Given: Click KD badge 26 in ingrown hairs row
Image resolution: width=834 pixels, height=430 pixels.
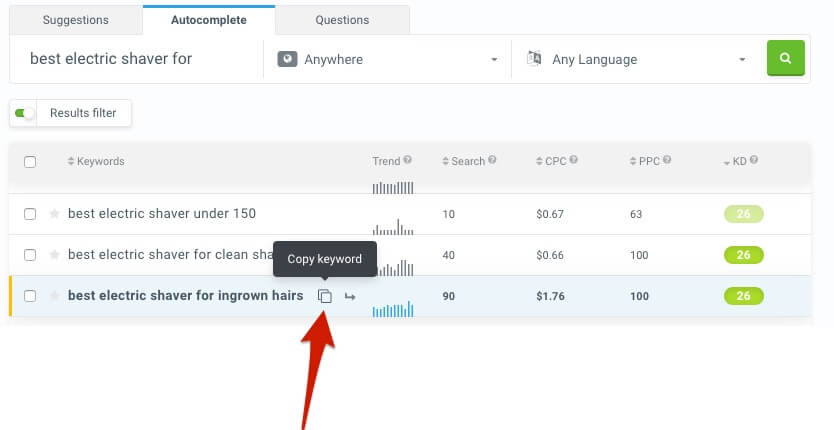Looking at the screenshot, I should pos(744,296).
